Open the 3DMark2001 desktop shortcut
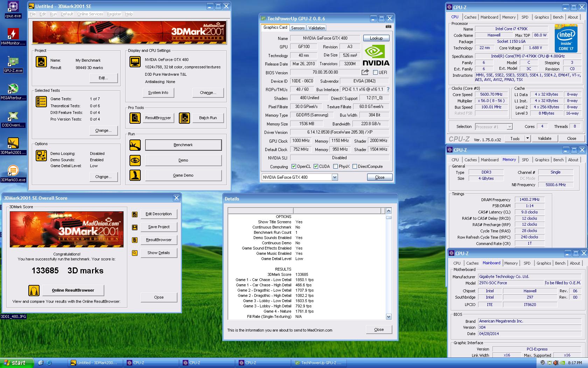 13,146
